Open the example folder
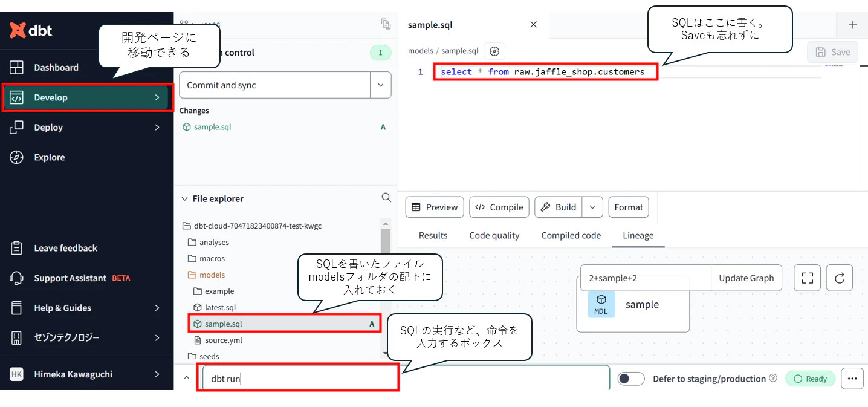868x407 pixels. click(x=219, y=291)
